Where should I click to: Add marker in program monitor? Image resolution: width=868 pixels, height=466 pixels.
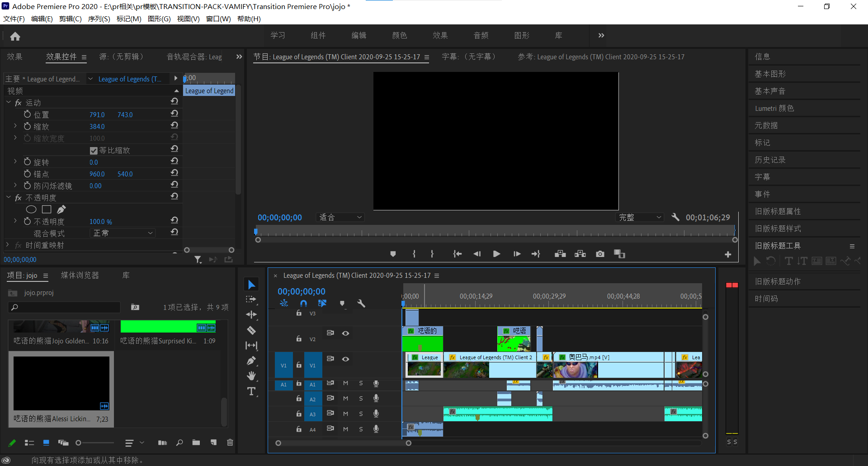click(393, 254)
